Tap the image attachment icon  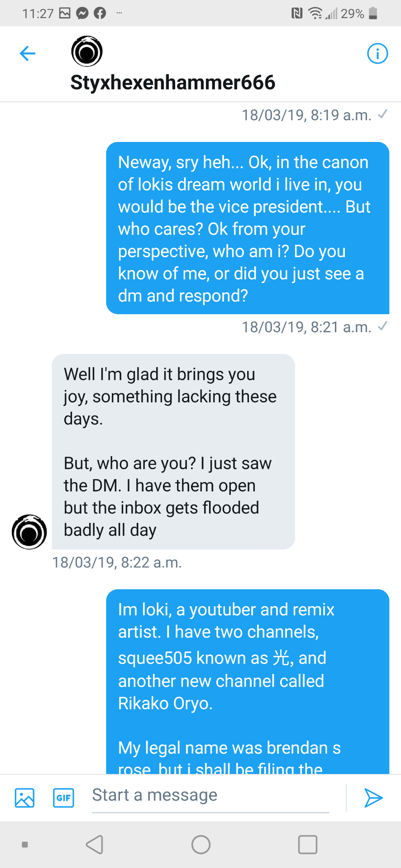24,797
